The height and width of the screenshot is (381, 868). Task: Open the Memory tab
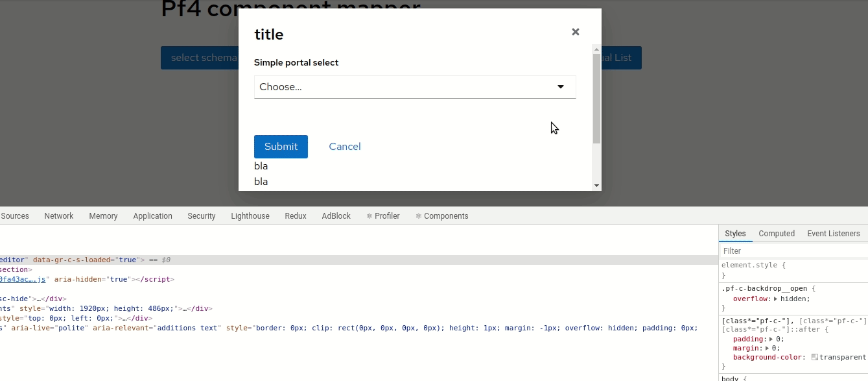click(103, 216)
